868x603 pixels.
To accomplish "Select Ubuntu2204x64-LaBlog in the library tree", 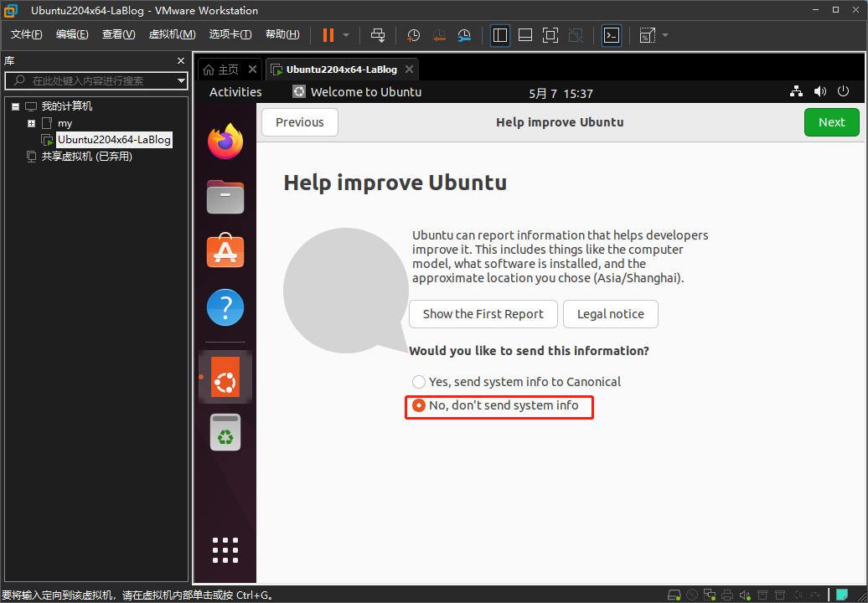I will [114, 140].
